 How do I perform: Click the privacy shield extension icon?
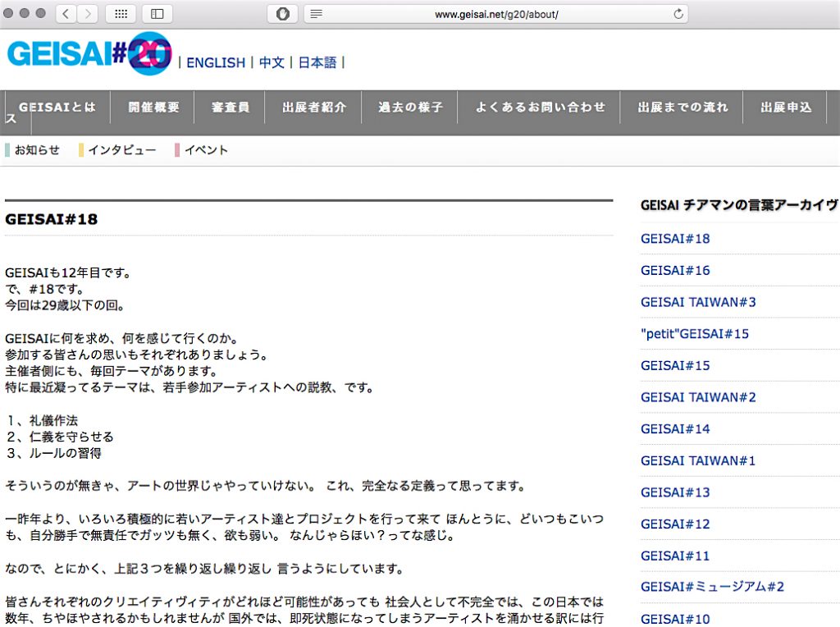point(283,14)
